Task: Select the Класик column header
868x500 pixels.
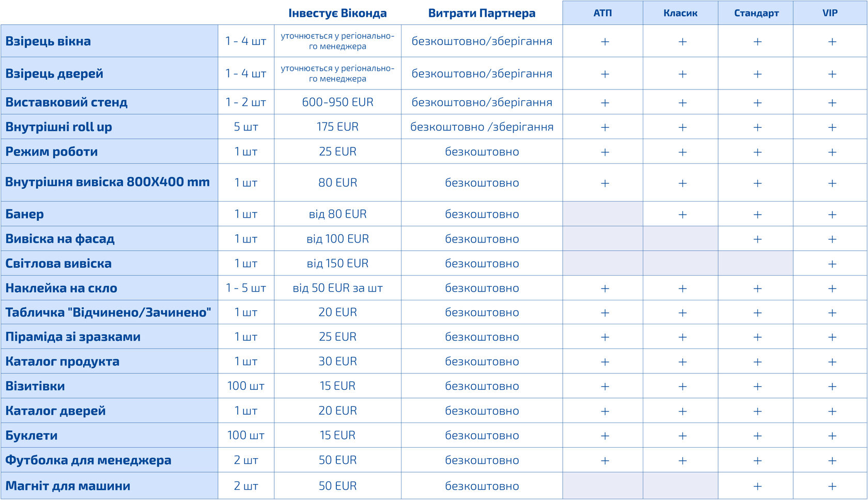Action: pos(680,13)
